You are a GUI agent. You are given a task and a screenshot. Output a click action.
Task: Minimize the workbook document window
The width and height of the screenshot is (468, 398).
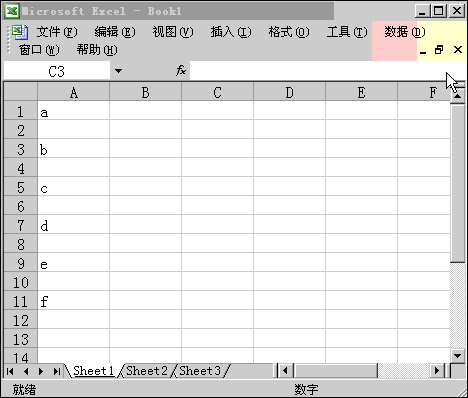click(423, 50)
